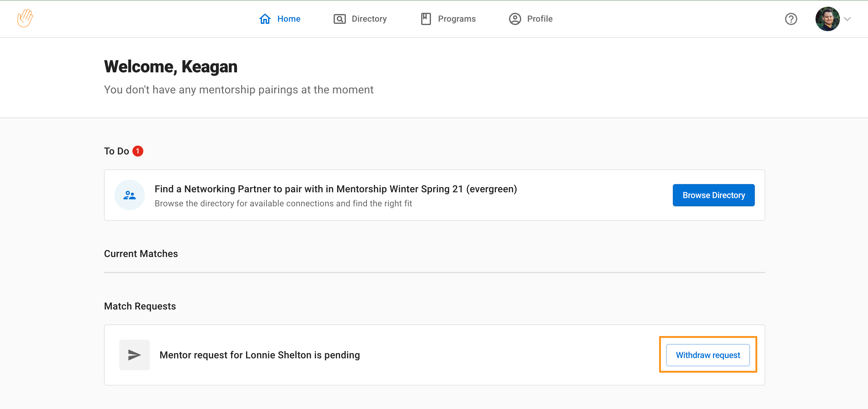Image resolution: width=868 pixels, height=409 pixels.
Task: Click the Home house icon
Action: point(265,19)
